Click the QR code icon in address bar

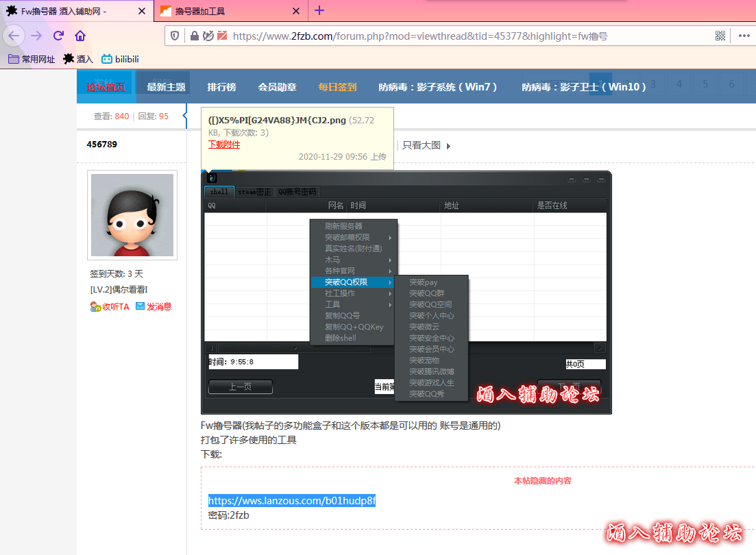point(720,36)
